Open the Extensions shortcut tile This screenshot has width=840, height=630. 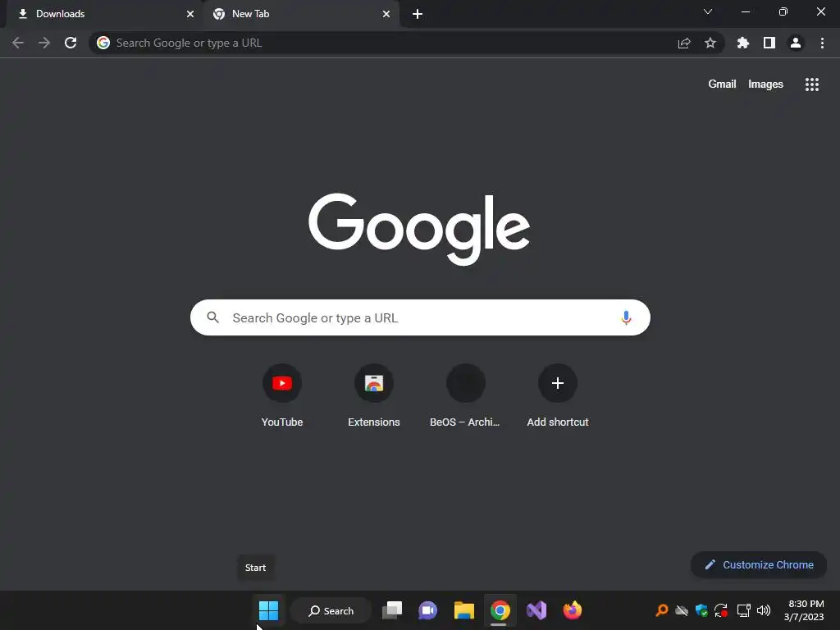pos(374,383)
